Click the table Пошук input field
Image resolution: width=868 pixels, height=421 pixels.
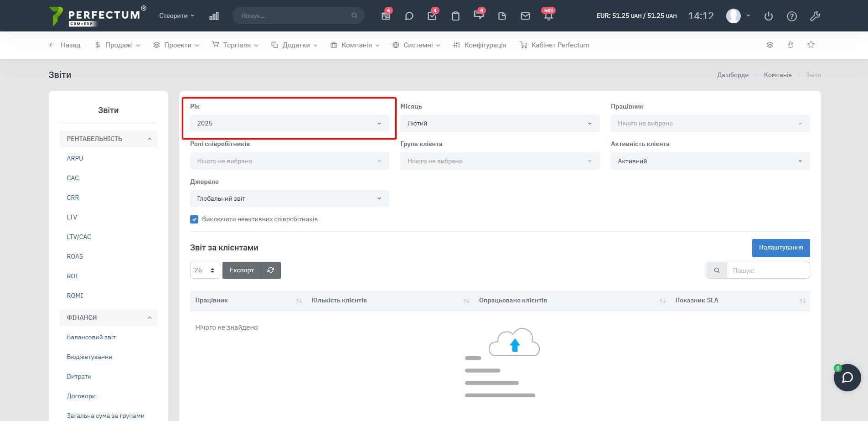click(x=768, y=270)
